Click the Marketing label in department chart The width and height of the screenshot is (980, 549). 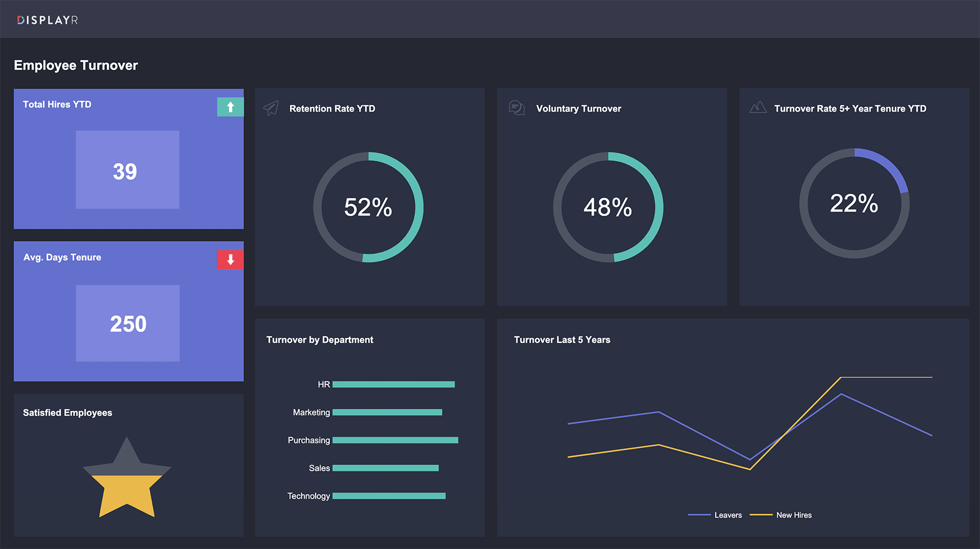(x=311, y=413)
